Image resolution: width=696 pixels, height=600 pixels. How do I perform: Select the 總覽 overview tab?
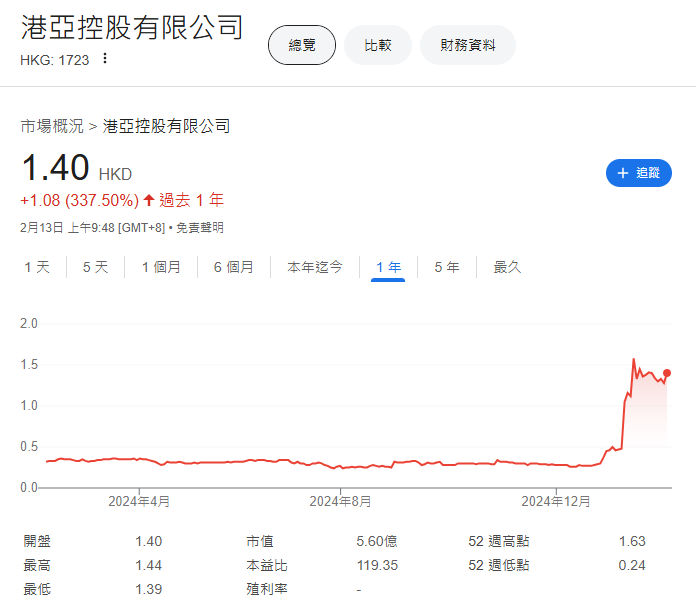302,45
